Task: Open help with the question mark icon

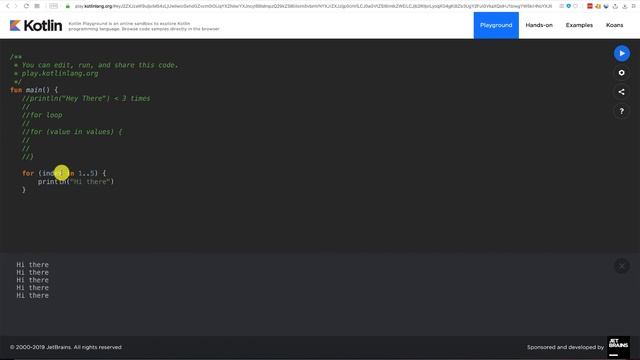Action: (x=622, y=111)
